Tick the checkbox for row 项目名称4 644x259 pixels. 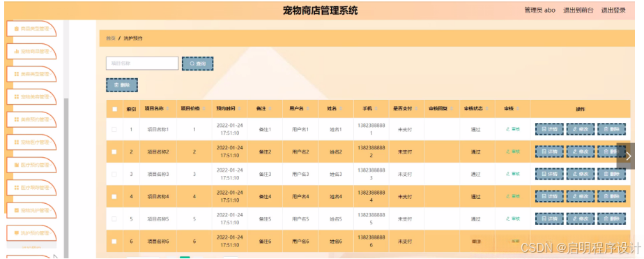(x=114, y=196)
